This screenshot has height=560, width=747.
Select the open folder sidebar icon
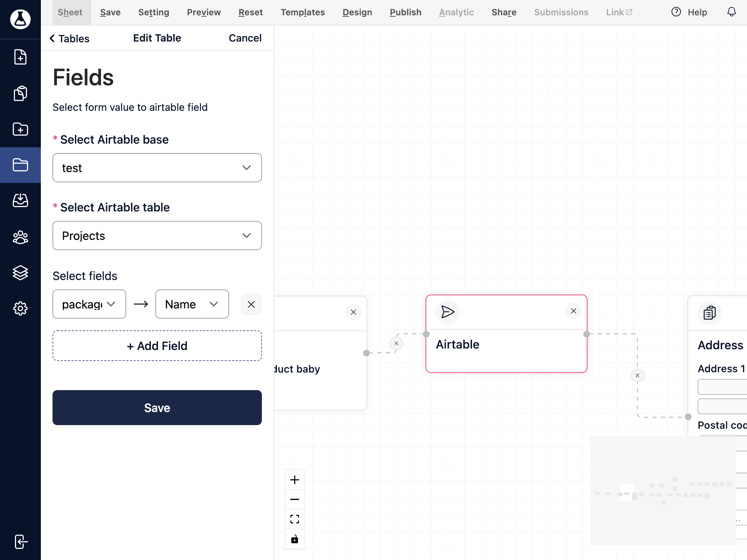20,165
